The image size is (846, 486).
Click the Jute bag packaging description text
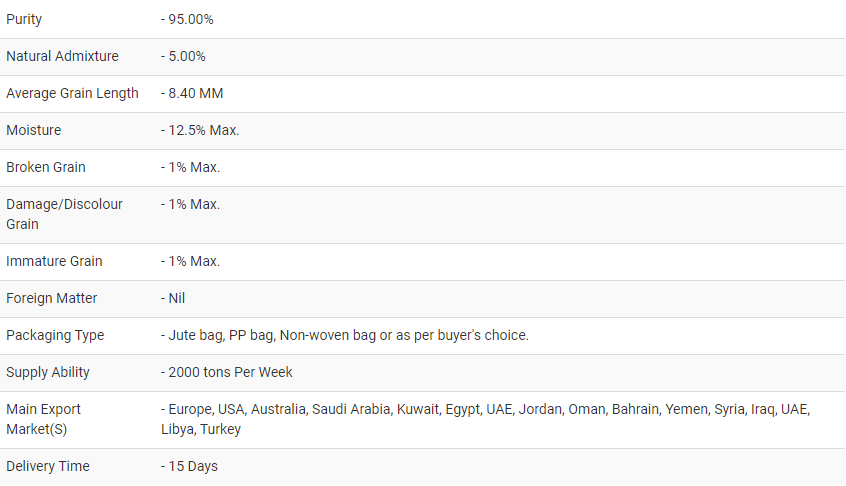pos(345,336)
